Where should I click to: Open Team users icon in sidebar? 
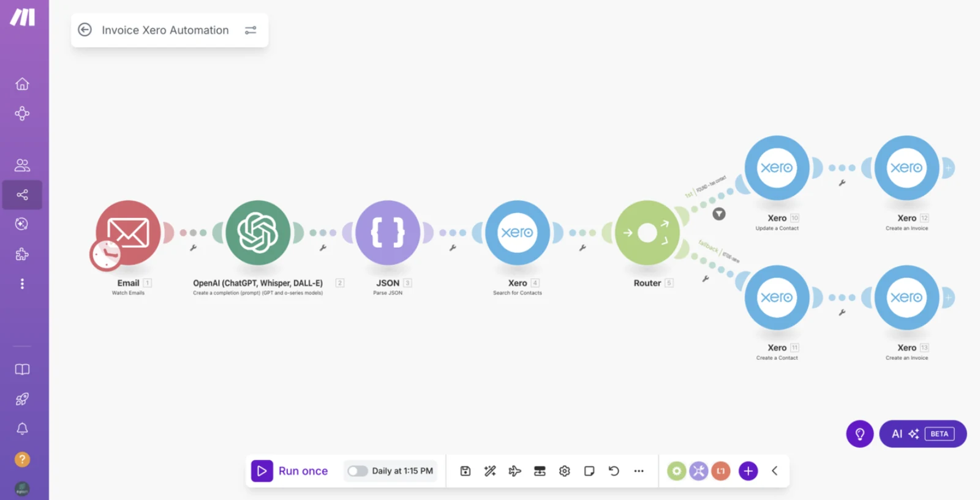point(22,165)
